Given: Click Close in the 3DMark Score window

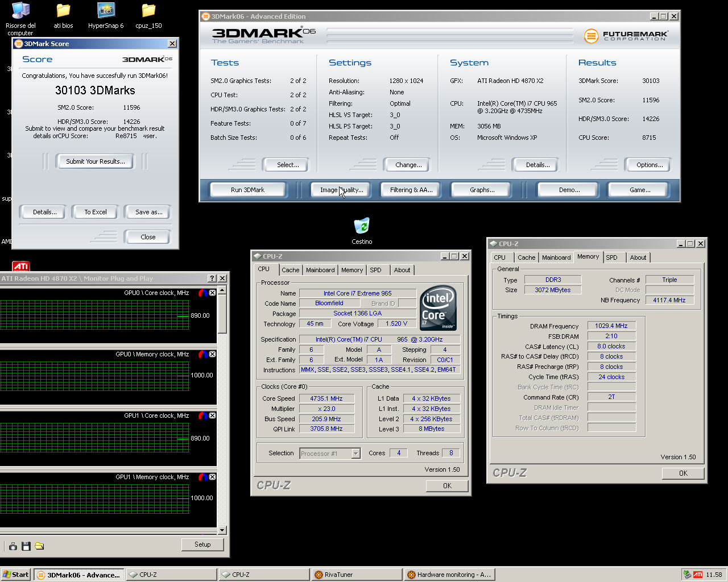Looking at the screenshot, I should coord(148,237).
